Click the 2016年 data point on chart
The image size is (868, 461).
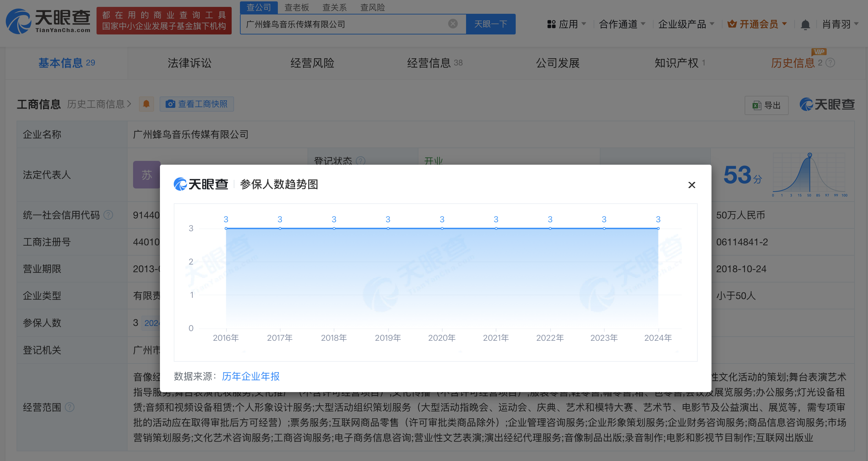(x=226, y=228)
